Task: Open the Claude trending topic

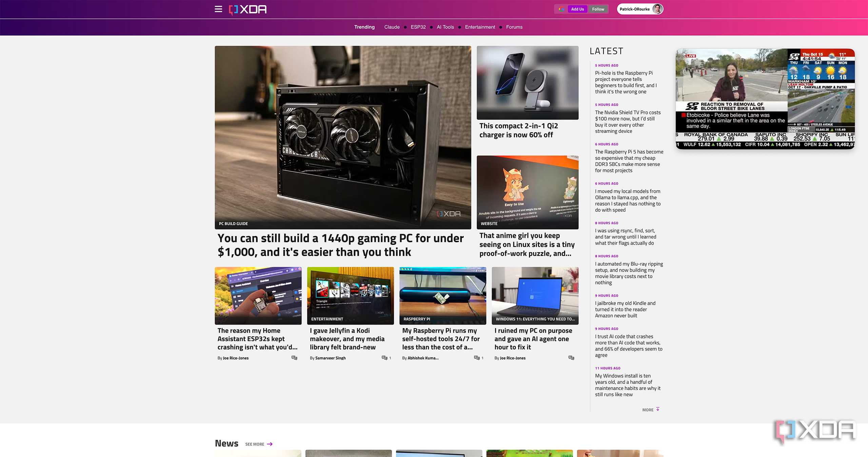Action: [x=392, y=27]
